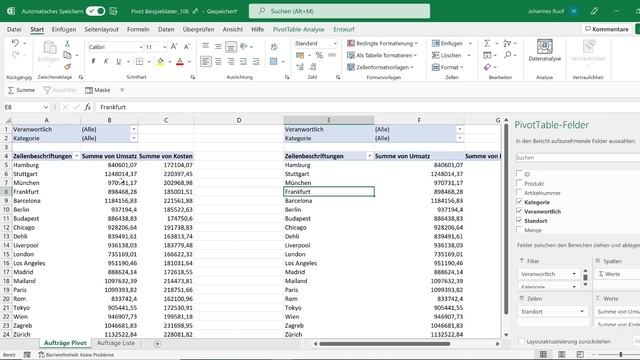640x360 pixels.
Task: Expand the Name Box dropdown
Action: (x=45, y=107)
